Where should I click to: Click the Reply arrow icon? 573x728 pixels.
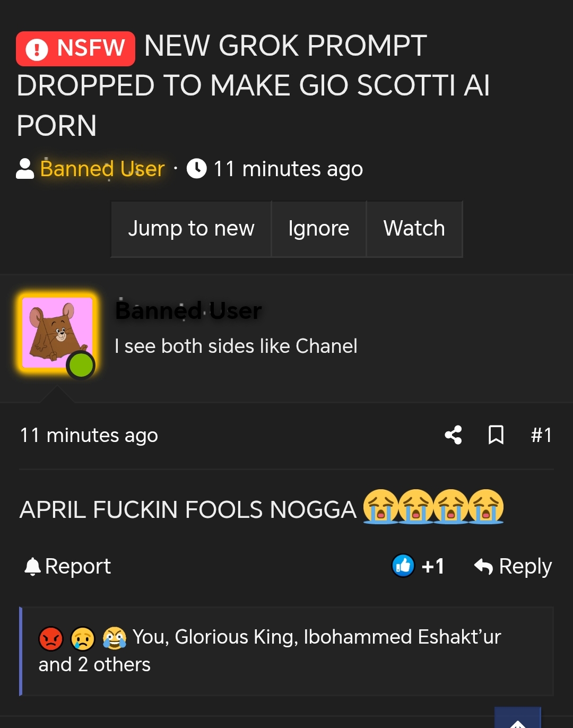point(483,566)
